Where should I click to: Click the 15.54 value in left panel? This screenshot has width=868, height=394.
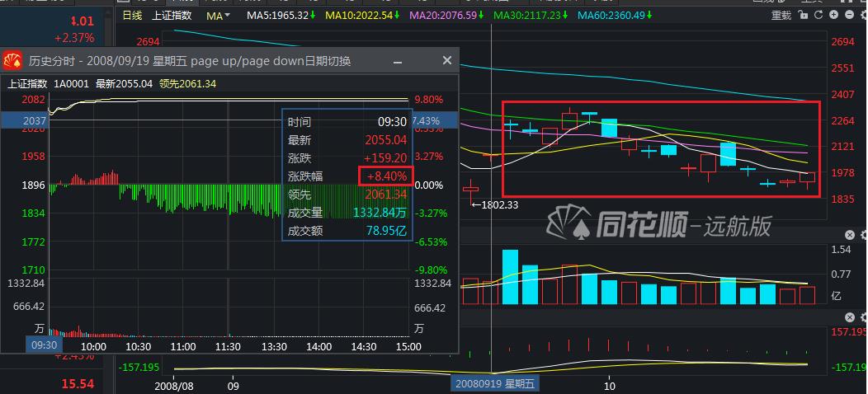78,383
